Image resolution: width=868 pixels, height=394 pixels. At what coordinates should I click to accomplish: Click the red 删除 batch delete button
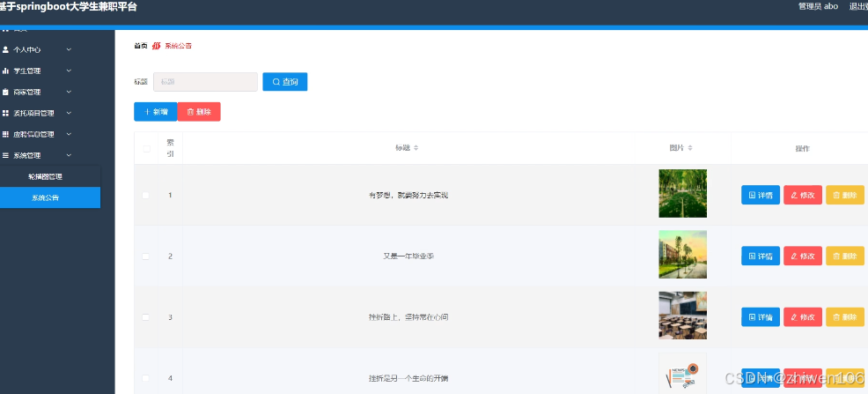199,111
